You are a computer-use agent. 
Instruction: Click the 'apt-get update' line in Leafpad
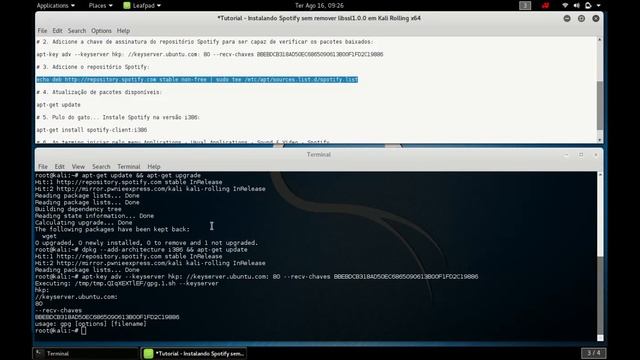pos(58,105)
